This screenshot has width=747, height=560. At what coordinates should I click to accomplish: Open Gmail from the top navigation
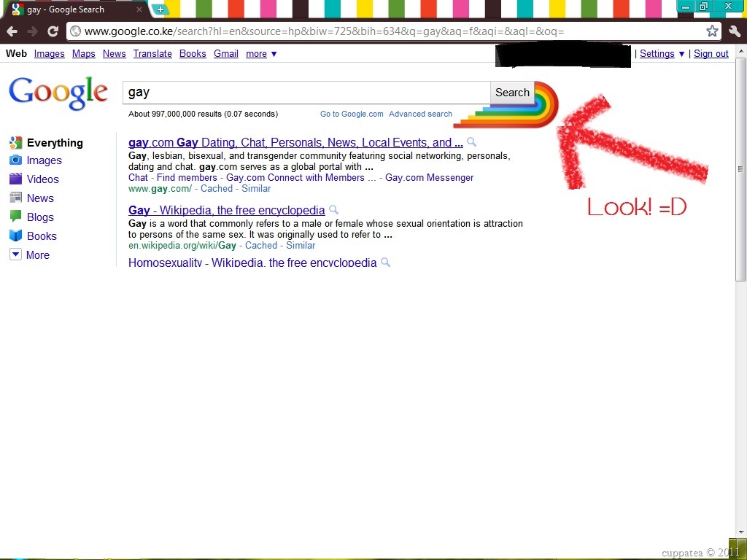[226, 54]
